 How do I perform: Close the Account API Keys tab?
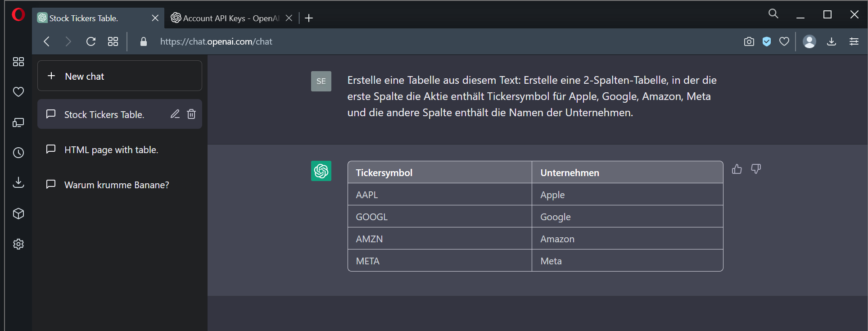click(289, 18)
